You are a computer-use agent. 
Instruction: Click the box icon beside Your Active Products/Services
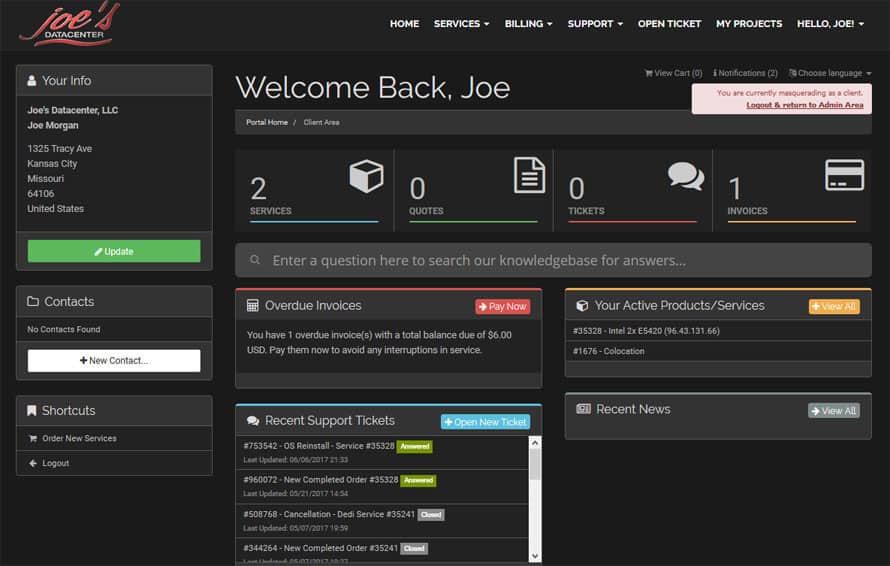[582, 305]
